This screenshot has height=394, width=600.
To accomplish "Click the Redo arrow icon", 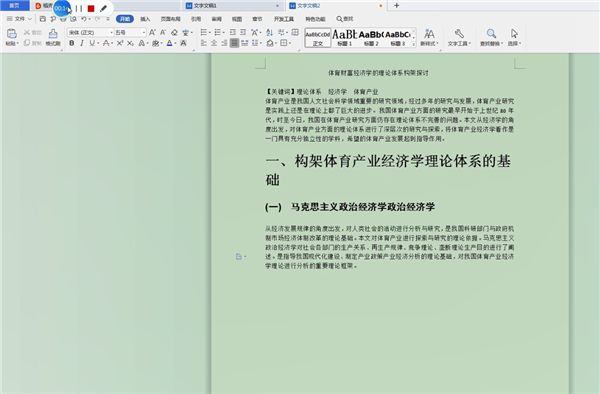I will coord(98,19).
